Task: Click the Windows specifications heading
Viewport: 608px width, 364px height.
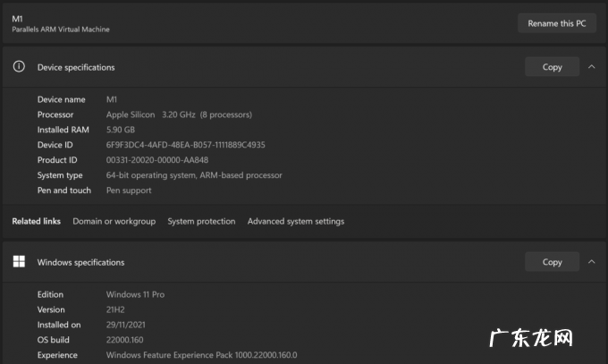Action: (80, 262)
